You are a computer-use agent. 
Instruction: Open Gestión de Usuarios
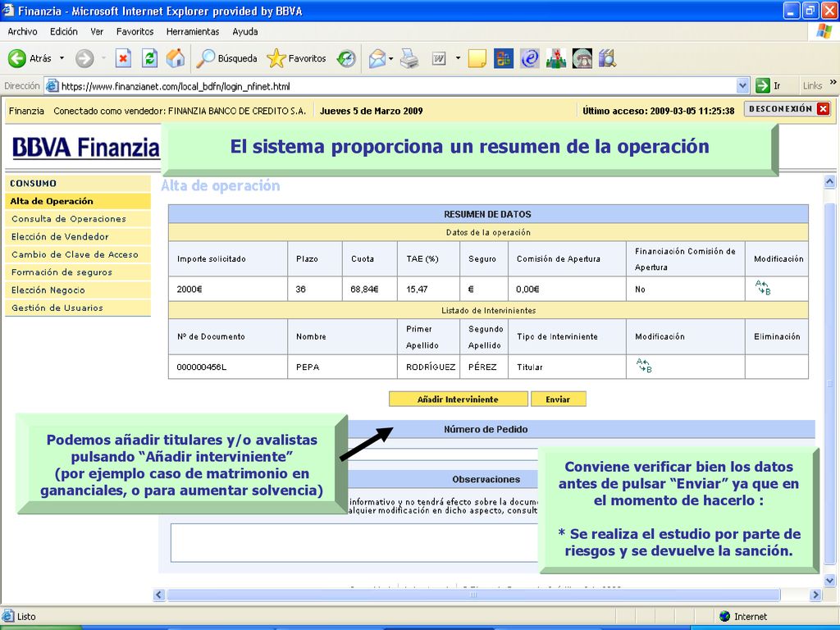(x=78, y=308)
